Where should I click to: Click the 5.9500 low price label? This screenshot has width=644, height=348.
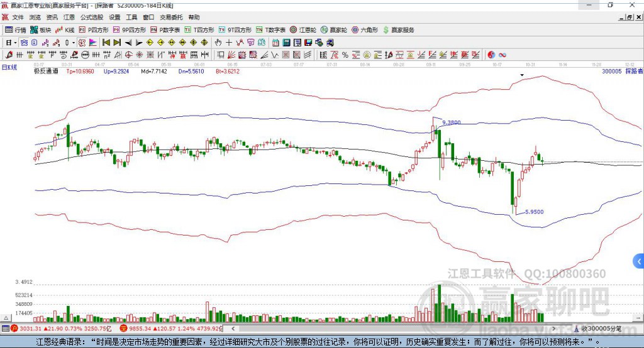pos(535,212)
